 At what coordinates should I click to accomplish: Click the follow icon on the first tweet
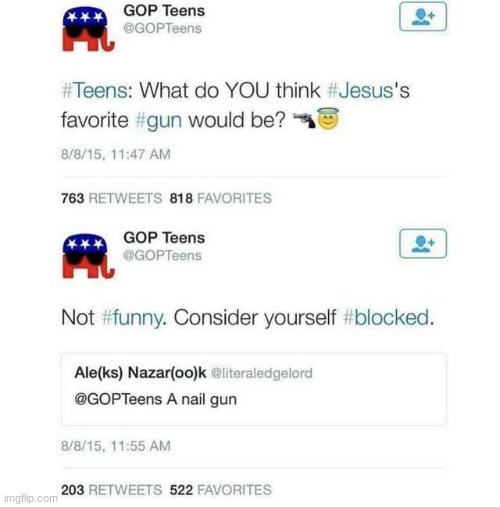[x=423, y=17]
